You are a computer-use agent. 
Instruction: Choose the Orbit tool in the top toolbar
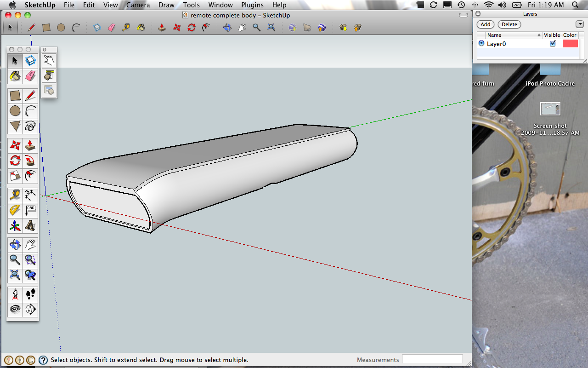(227, 28)
